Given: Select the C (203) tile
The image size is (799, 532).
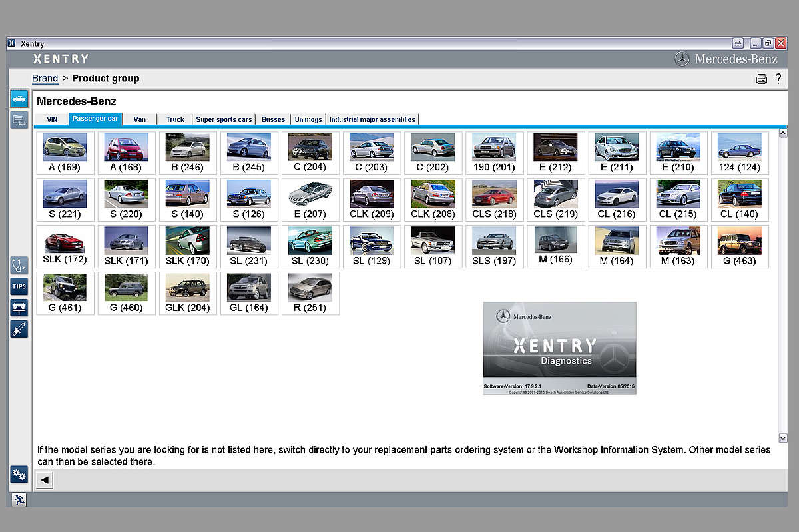Looking at the screenshot, I should (x=371, y=153).
